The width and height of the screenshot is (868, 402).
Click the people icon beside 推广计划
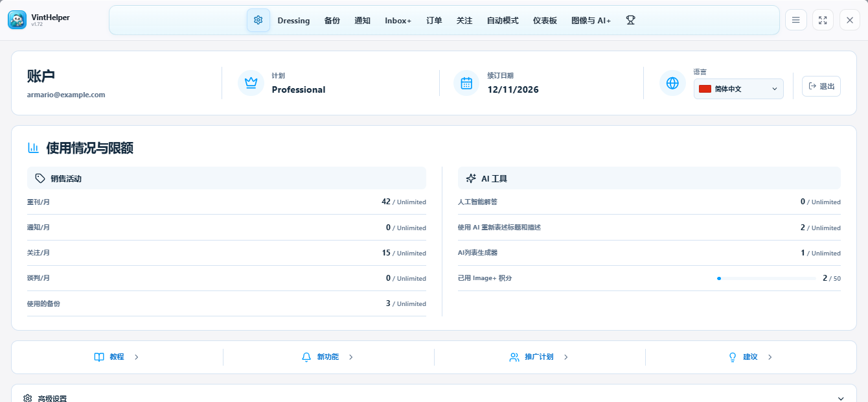(x=514, y=357)
